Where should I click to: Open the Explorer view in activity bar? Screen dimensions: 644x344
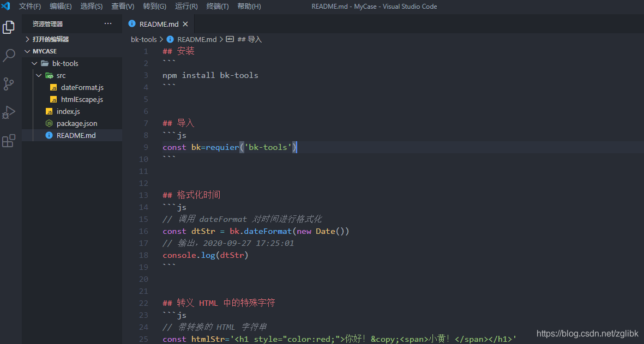pos(9,27)
